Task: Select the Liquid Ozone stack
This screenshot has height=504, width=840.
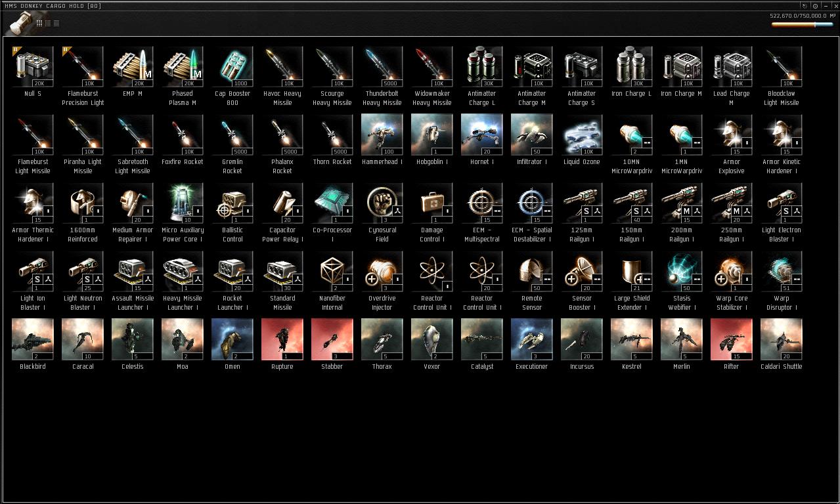Action: coord(582,135)
